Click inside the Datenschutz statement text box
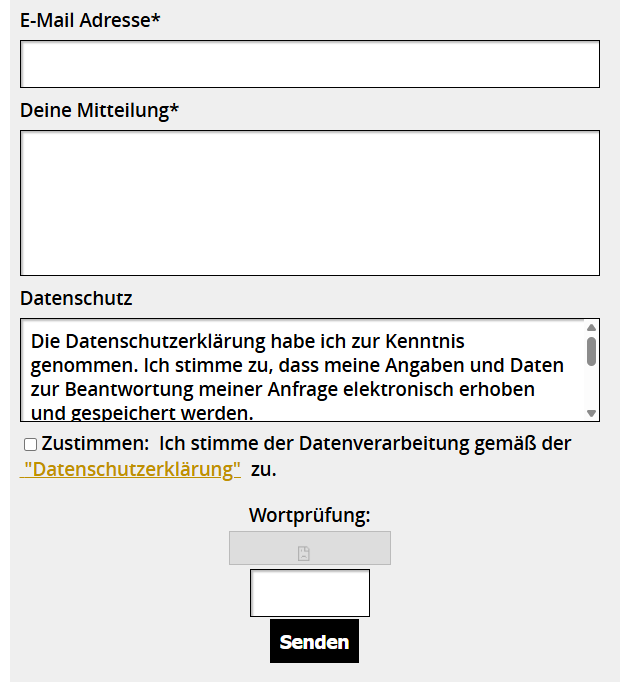Image resolution: width=633 pixels, height=682 pixels. pyautogui.click(x=300, y=370)
